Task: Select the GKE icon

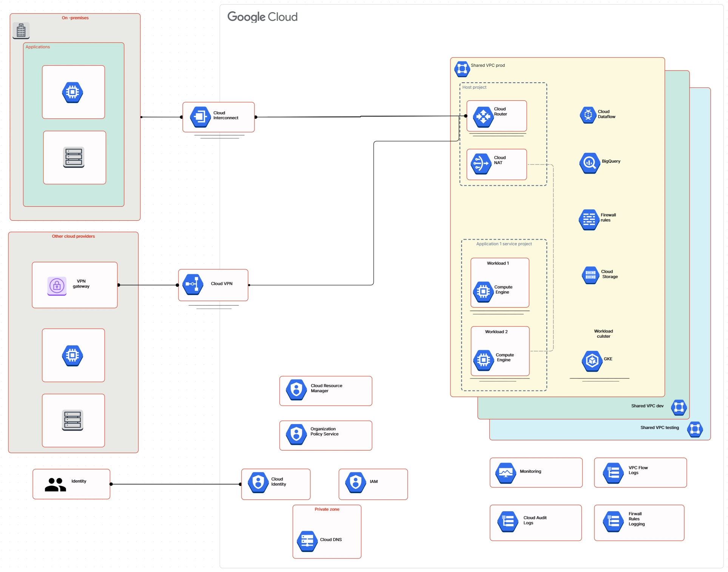Action: (592, 361)
